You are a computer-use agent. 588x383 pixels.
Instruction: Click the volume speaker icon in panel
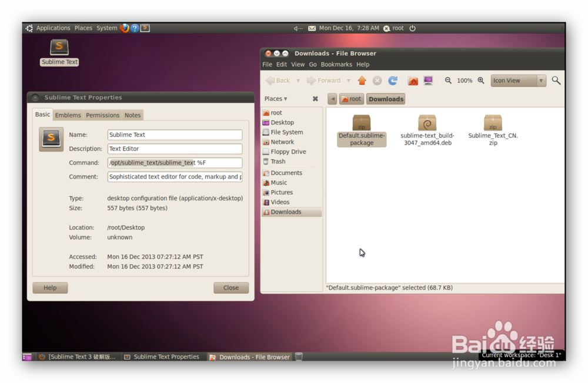click(x=298, y=28)
